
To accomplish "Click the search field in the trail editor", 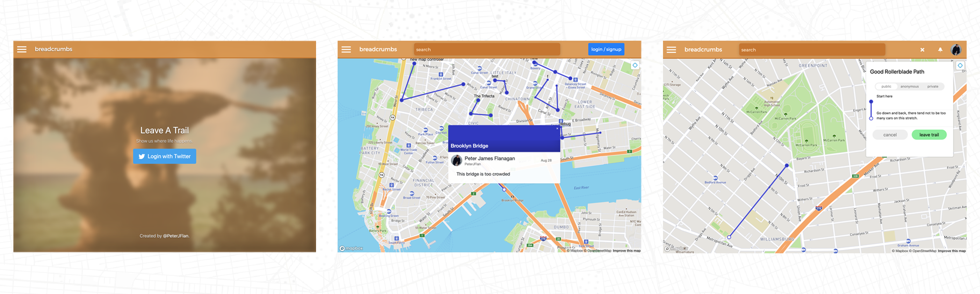I will coord(812,49).
